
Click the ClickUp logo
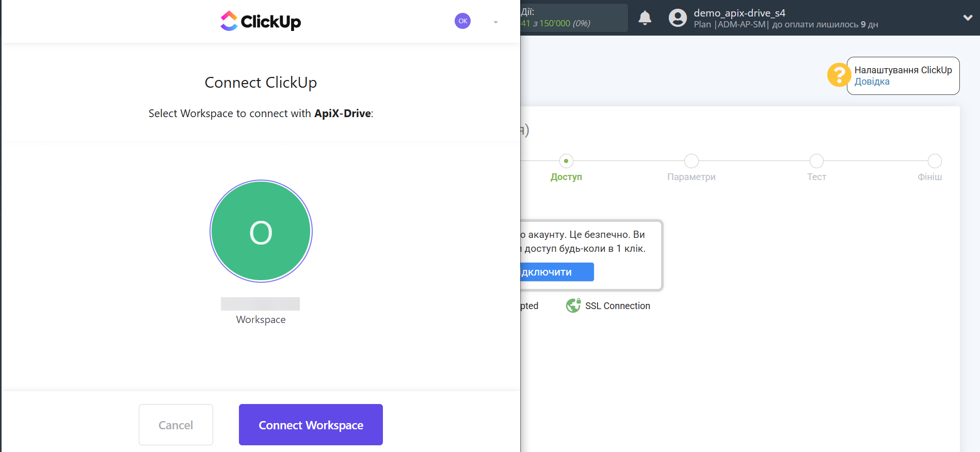[x=261, y=21]
